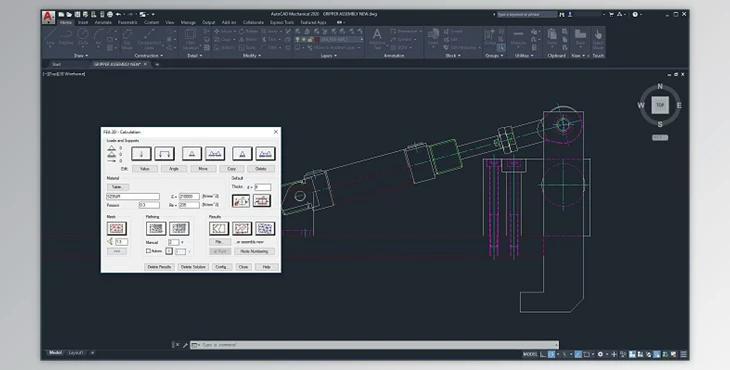Toggle MODEL space button in status bar
This screenshot has height=370, width=730.
tap(530, 355)
